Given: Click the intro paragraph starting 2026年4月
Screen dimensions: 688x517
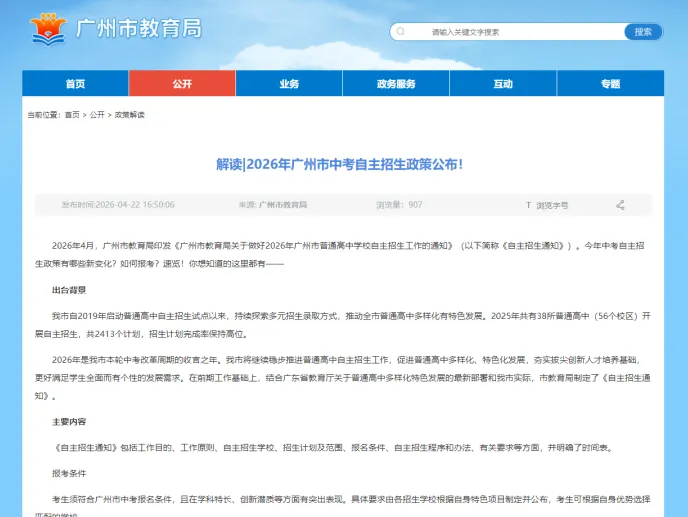Looking at the screenshot, I should (x=340, y=255).
